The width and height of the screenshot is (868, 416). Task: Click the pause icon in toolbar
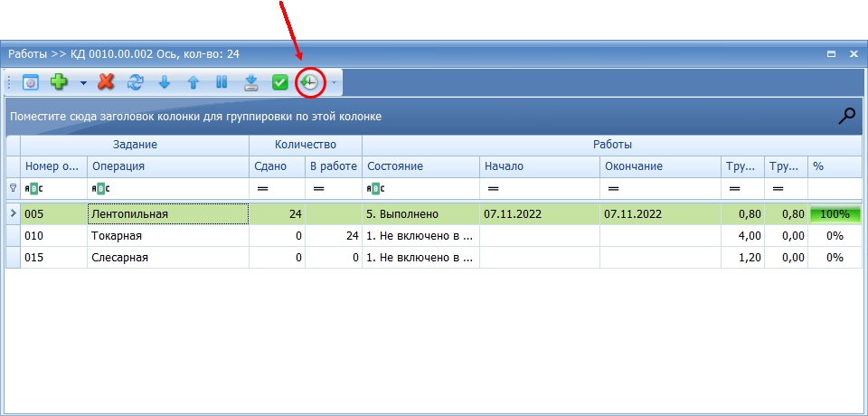coord(222,82)
